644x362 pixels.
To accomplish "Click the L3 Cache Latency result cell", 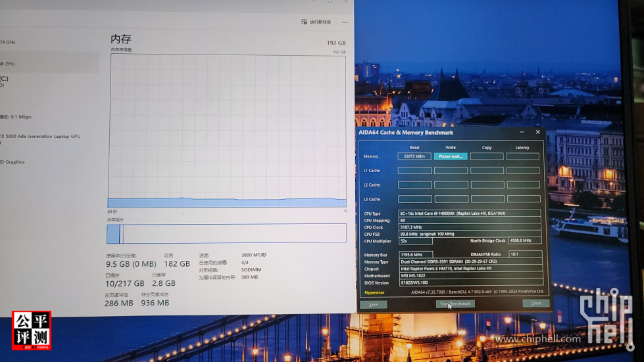I will pyautogui.click(x=524, y=199).
